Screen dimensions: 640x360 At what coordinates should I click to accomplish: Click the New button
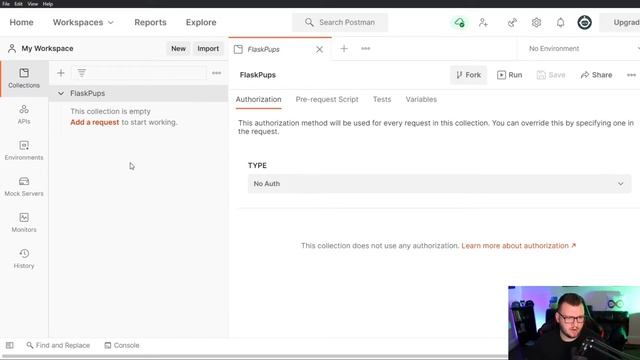click(178, 49)
